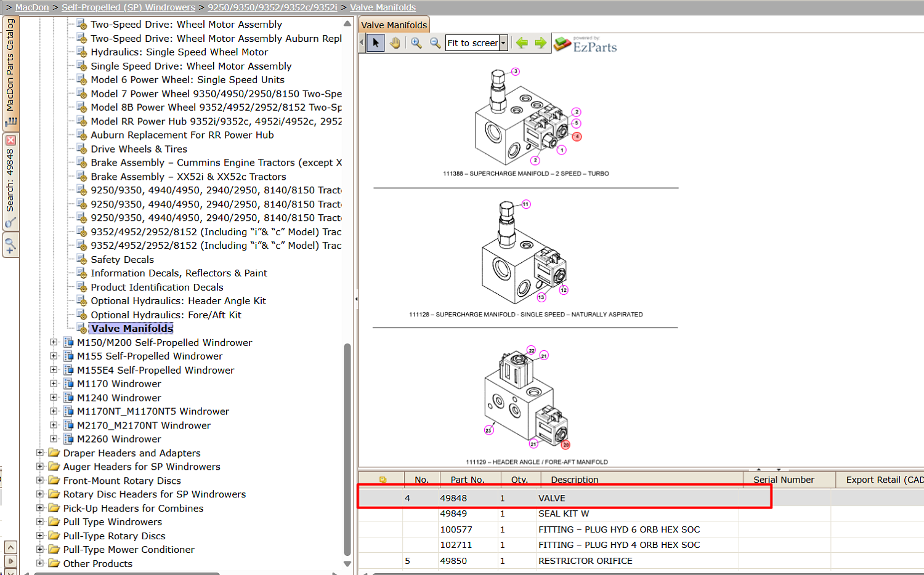This screenshot has height=575, width=924.
Task: Expand Auger Headers for SP Windrowers folder
Action: coord(40,467)
